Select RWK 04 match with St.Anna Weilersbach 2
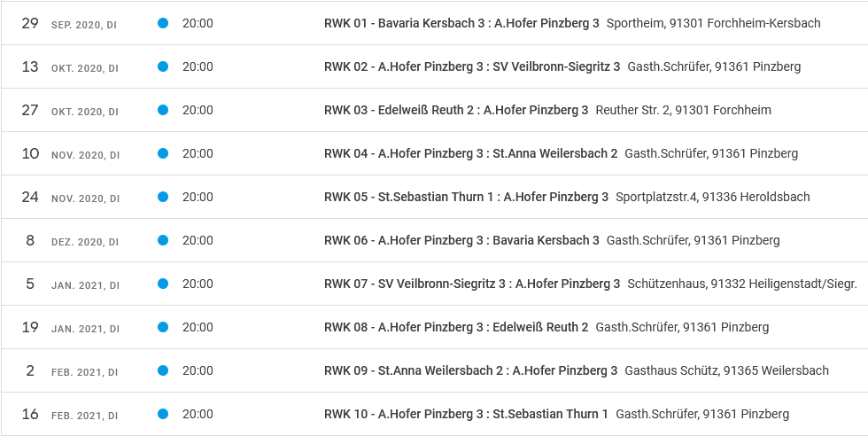The image size is (868, 436). point(470,153)
